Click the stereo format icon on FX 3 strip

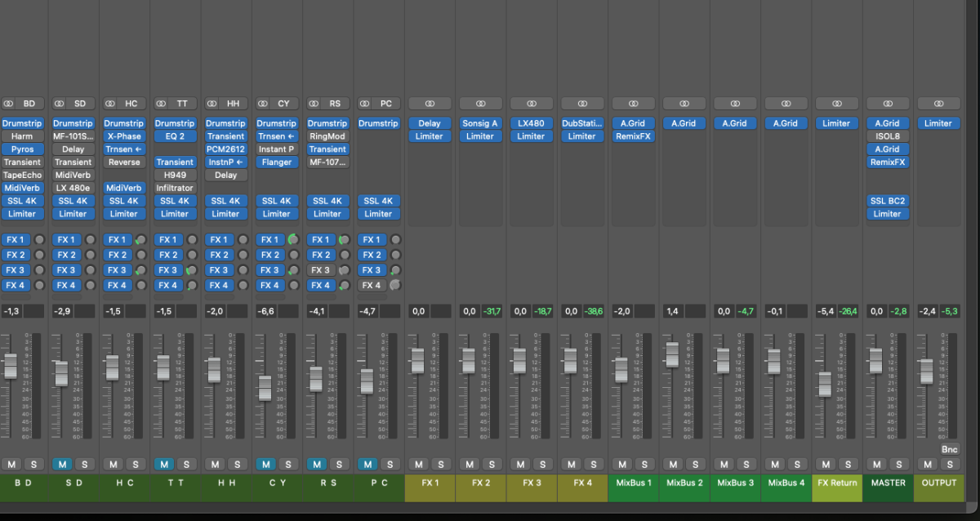tap(531, 104)
